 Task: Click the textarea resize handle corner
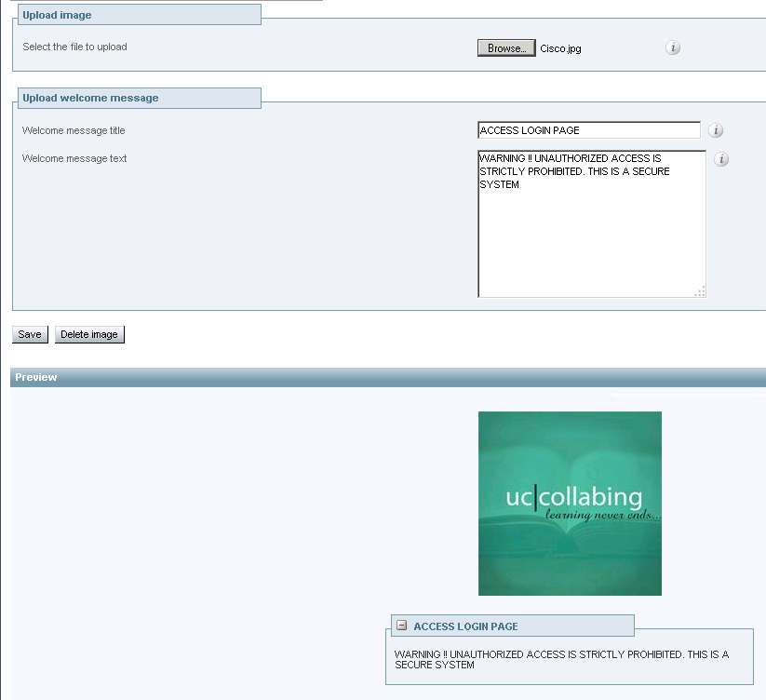click(x=700, y=291)
